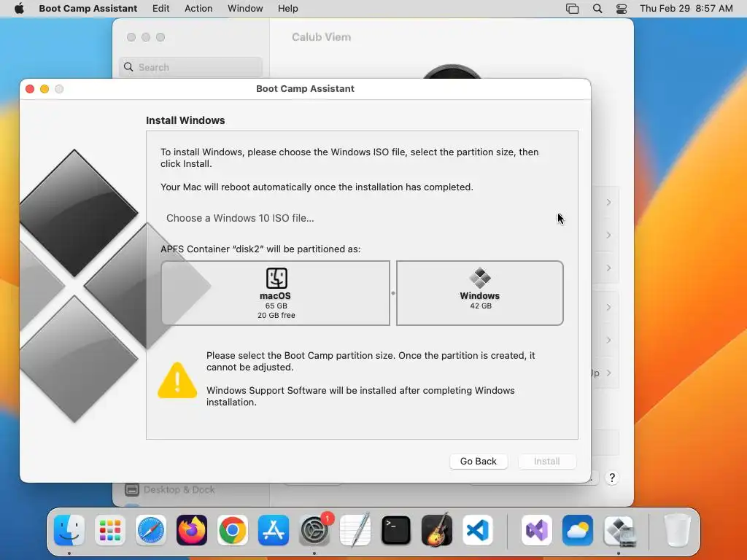Click the help question mark button
This screenshot has width=747, height=560.
coord(612,478)
